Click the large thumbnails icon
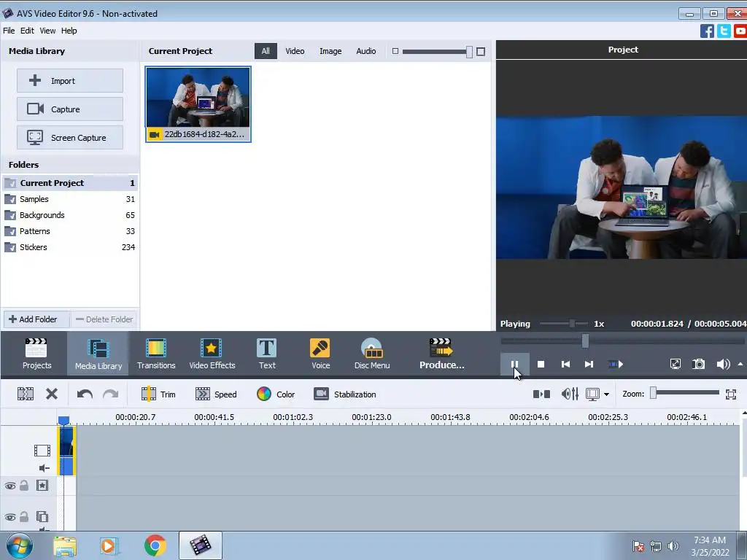This screenshot has height=560, width=747. click(x=481, y=52)
